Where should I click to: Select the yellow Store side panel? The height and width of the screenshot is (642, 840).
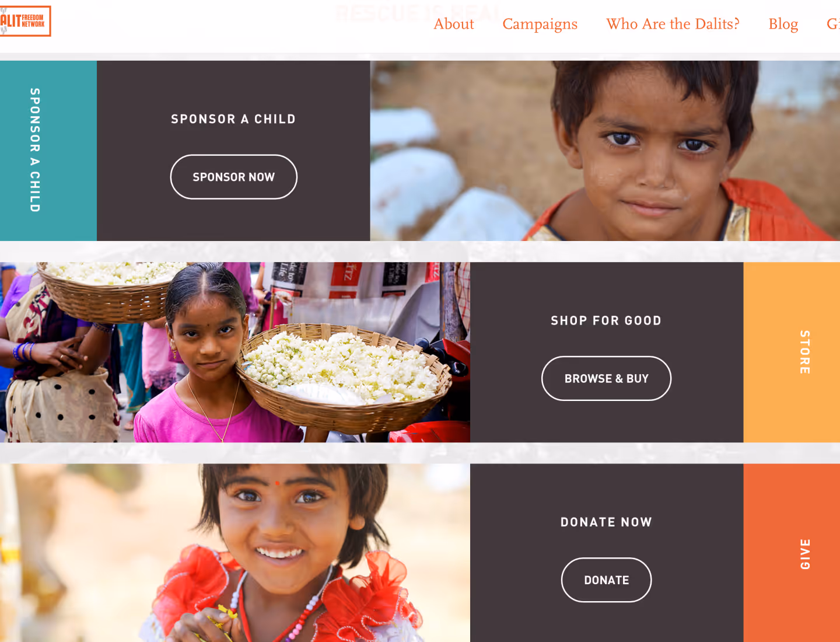coord(792,352)
